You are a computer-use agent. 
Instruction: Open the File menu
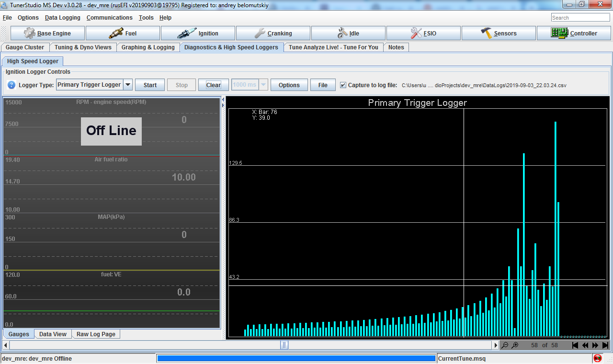coord(7,18)
